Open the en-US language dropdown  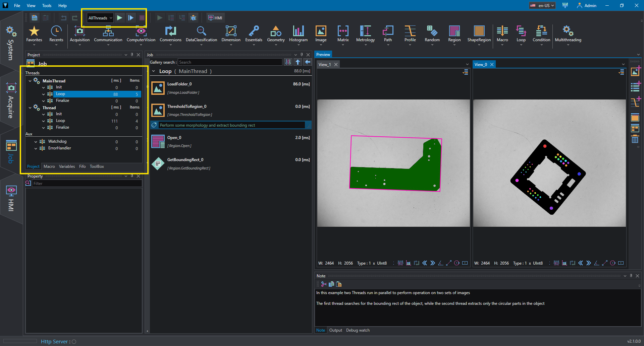[x=542, y=5]
